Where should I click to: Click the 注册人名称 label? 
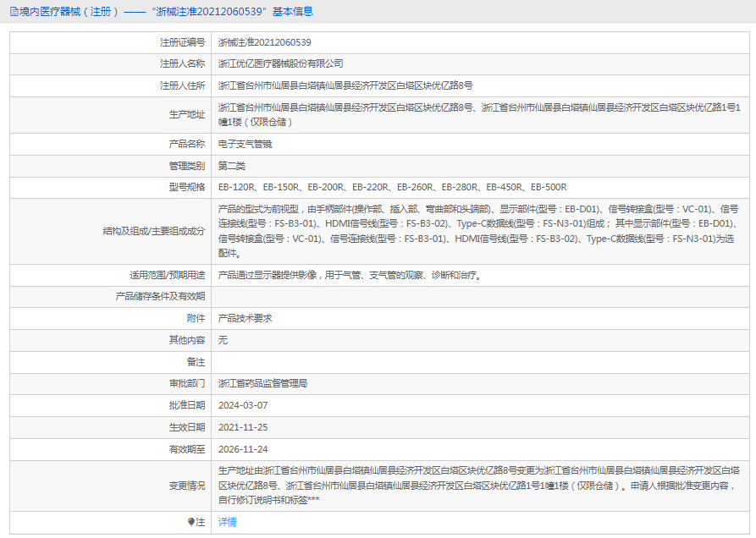[x=182, y=63]
